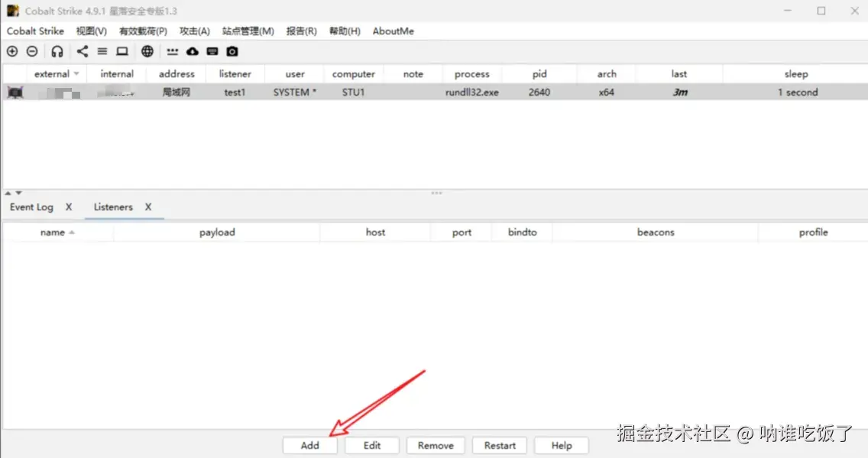Click the Help button
The height and width of the screenshot is (458, 868).
coord(562,445)
